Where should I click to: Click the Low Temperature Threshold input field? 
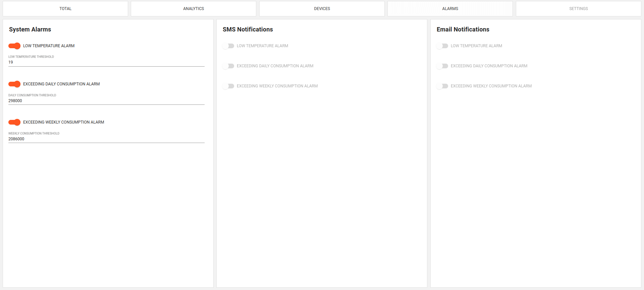pos(106,62)
